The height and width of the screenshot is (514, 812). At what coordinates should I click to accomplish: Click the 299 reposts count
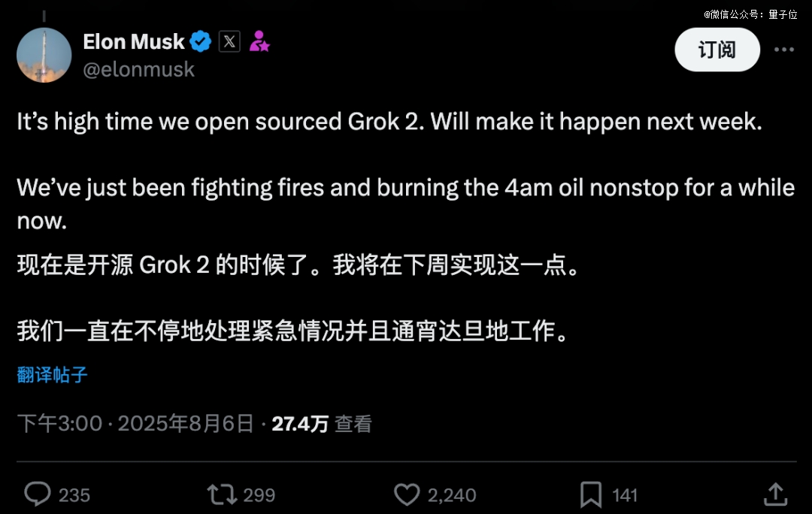pos(259,495)
